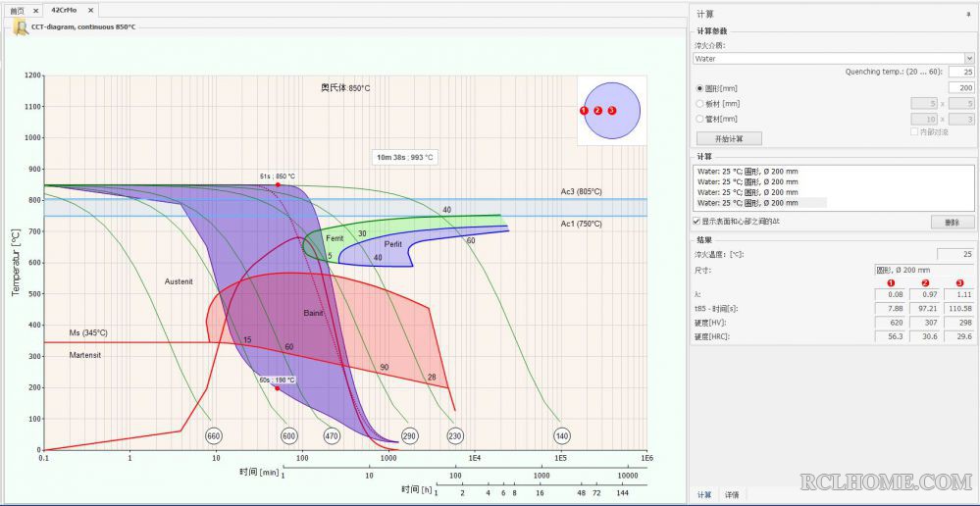Open the 淬火介质 Water dropdown arrow
Image resolution: width=980 pixels, height=506 pixels.
969,58
